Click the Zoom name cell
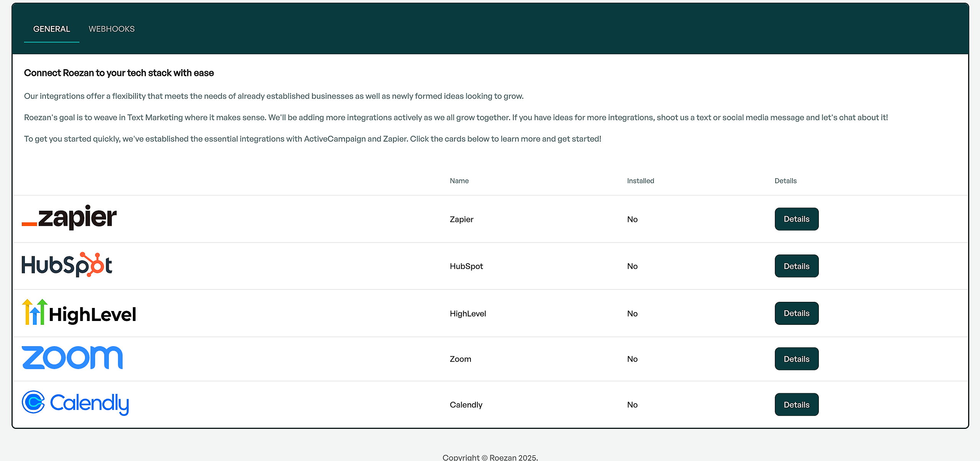980x461 pixels. point(460,359)
